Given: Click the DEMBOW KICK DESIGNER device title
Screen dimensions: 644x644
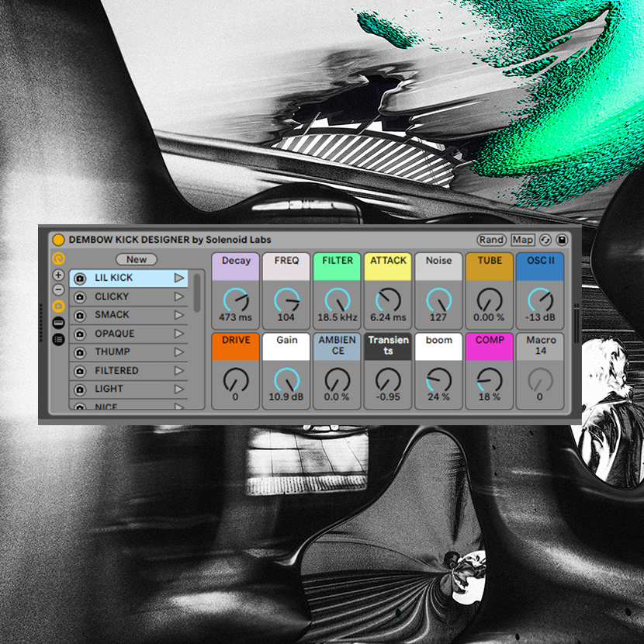Looking at the screenshot, I should coord(170,240).
